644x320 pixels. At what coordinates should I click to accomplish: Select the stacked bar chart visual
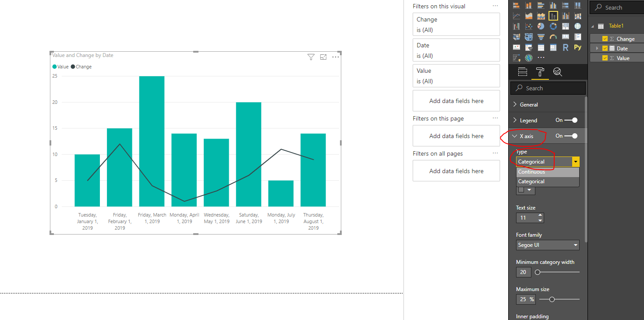pos(516,5)
